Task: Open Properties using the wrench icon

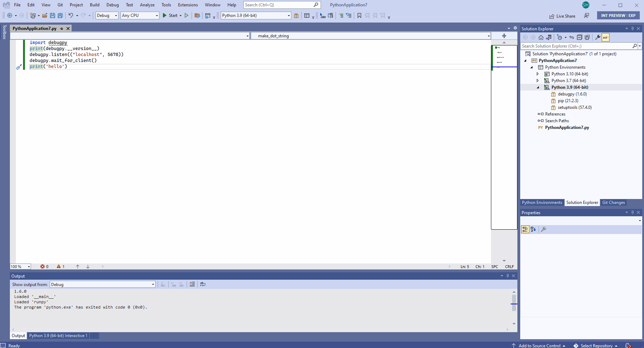Action: coord(598,37)
